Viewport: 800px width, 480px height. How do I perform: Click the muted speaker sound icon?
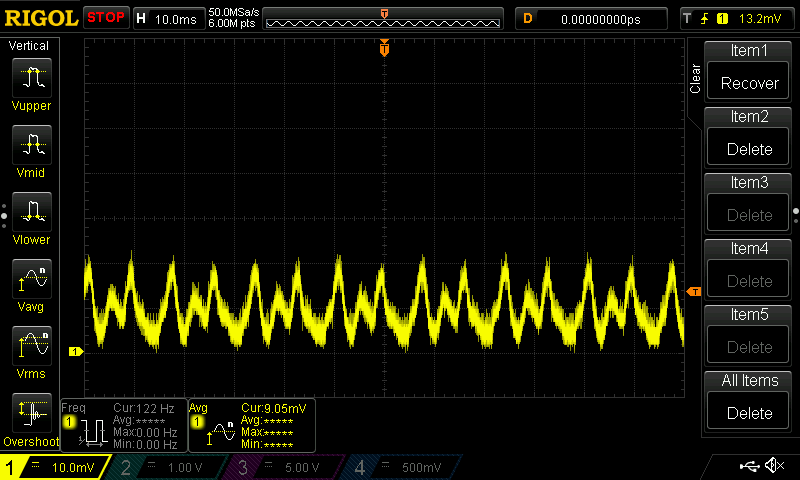773,466
